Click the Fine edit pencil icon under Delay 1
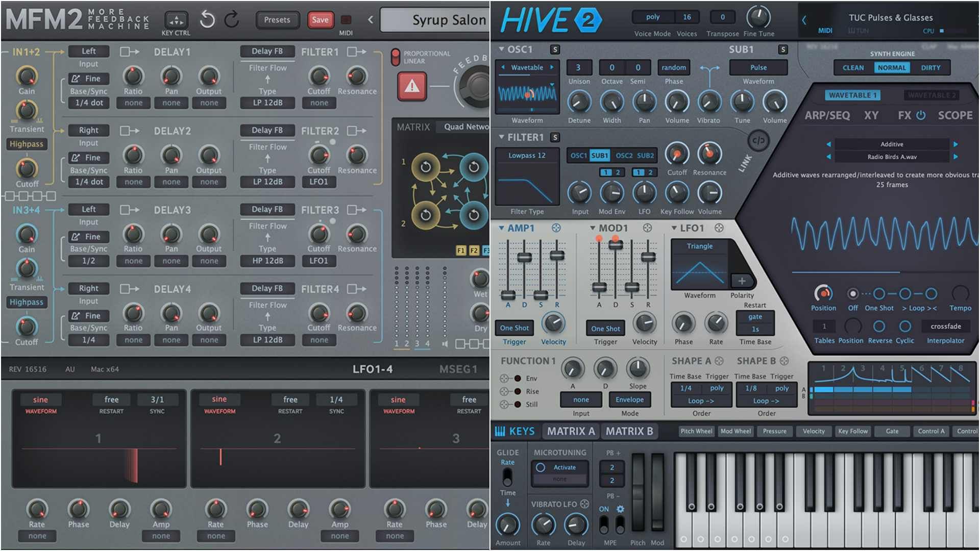Viewport: 980px width, 551px height. [76, 79]
